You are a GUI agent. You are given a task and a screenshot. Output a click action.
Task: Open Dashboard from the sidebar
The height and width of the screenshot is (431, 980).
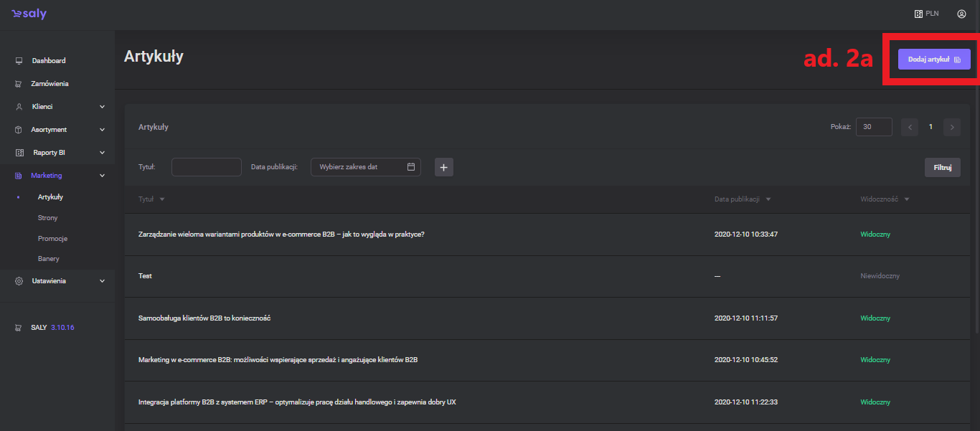coord(48,61)
